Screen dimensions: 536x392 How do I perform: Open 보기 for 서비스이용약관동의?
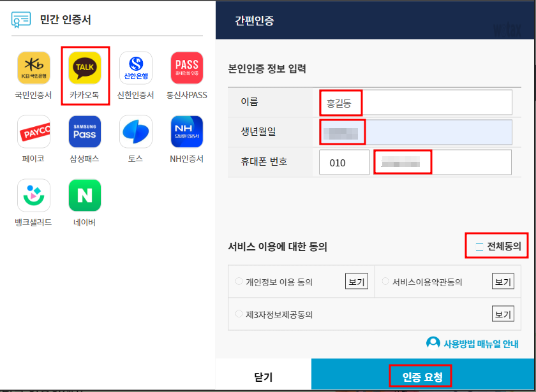[x=503, y=282]
